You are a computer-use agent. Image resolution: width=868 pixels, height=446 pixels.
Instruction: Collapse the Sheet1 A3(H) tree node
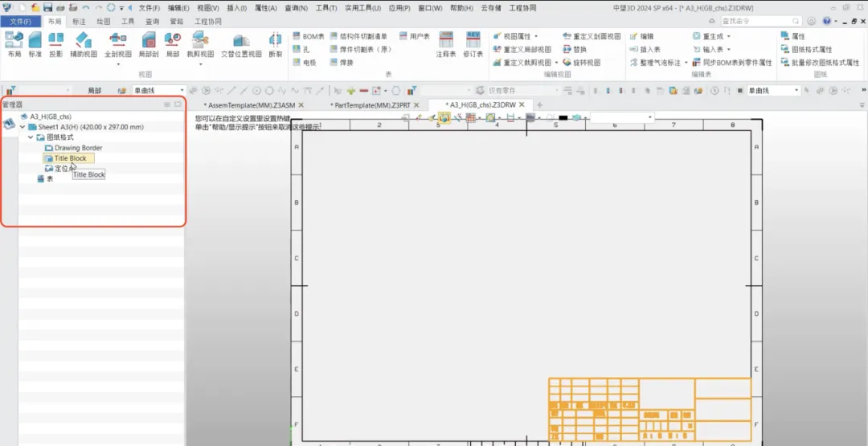click(23, 127)
